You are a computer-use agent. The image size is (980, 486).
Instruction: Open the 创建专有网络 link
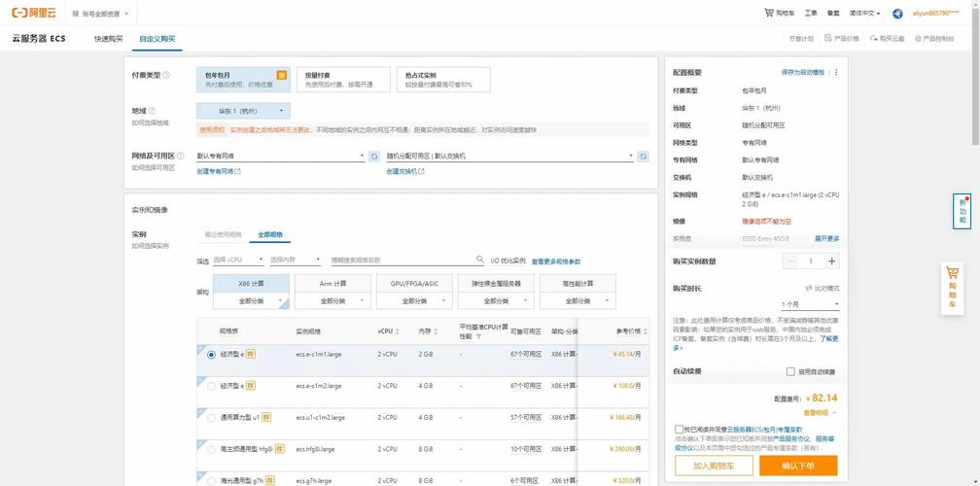(218, 171)
